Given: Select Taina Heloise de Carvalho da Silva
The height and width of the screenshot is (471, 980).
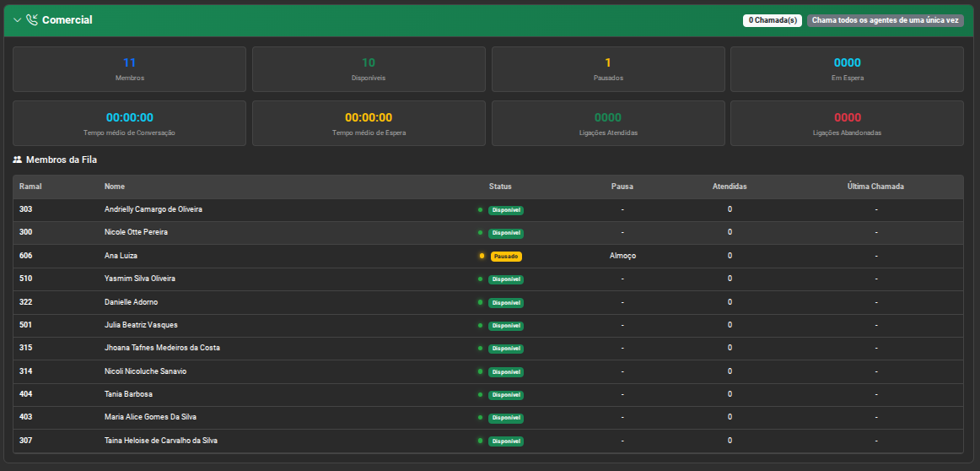Looking at the screenshot, I should 161,441.
